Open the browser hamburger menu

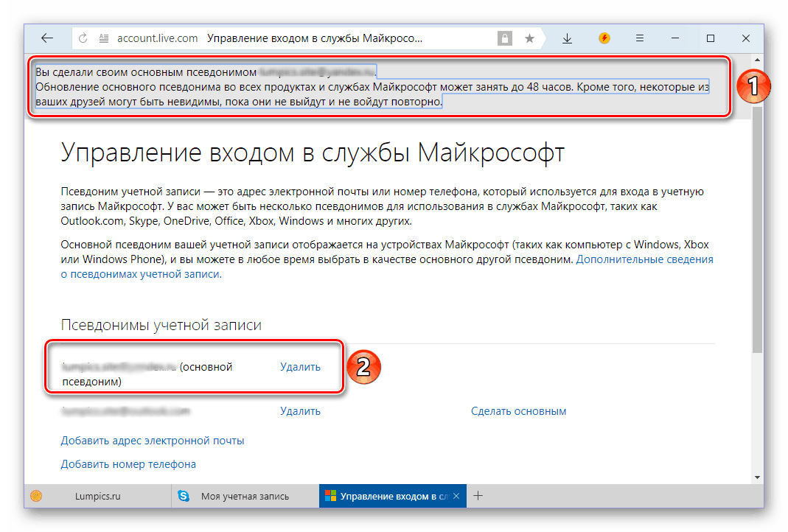pyautogui.click(x=640, y=38)
